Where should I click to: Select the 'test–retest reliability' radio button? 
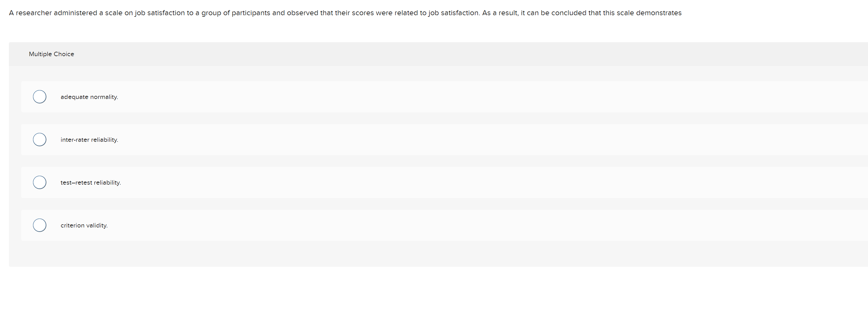(39, 182)
